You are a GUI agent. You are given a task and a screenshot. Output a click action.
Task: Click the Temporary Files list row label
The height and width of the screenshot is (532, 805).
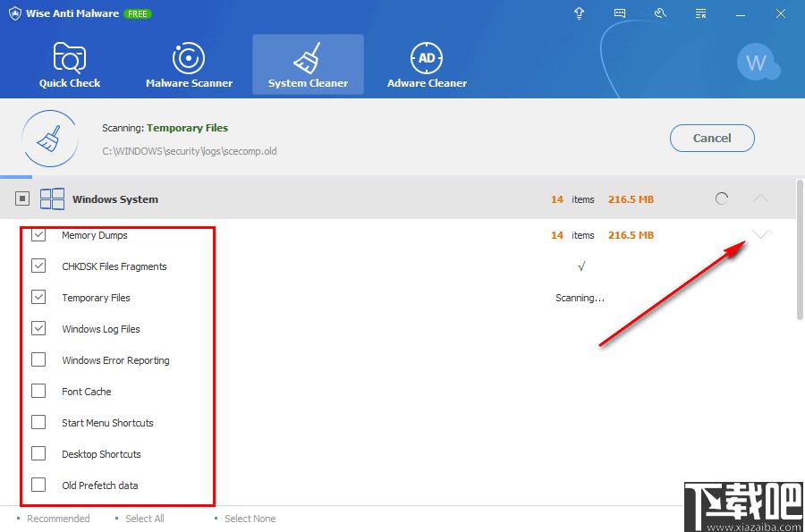point(96,298)
